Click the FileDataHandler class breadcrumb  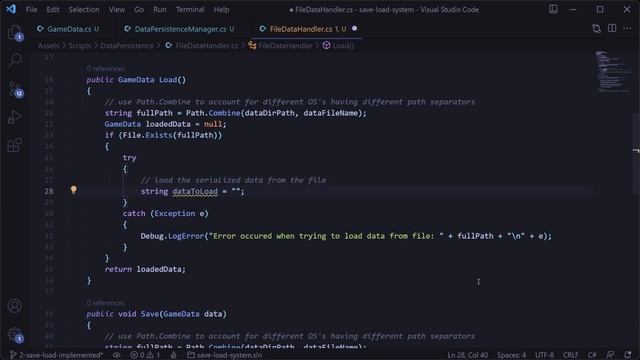point(280,46)
